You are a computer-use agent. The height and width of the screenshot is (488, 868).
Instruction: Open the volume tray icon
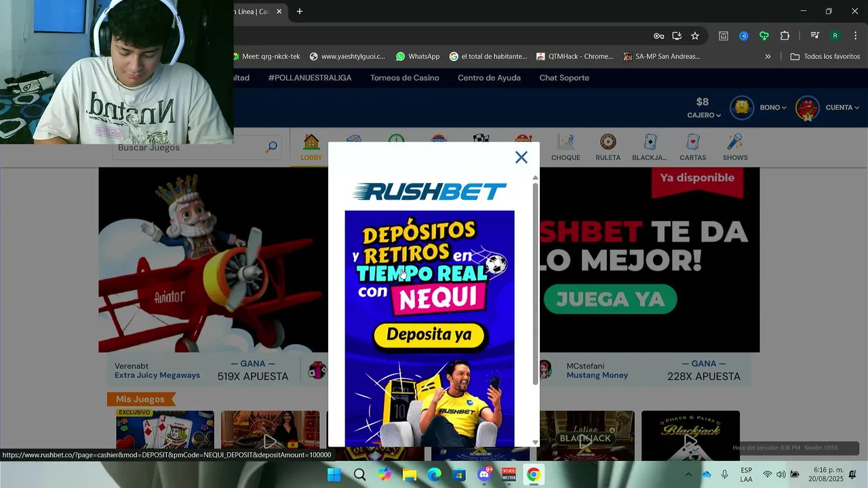tap(781, 474)
